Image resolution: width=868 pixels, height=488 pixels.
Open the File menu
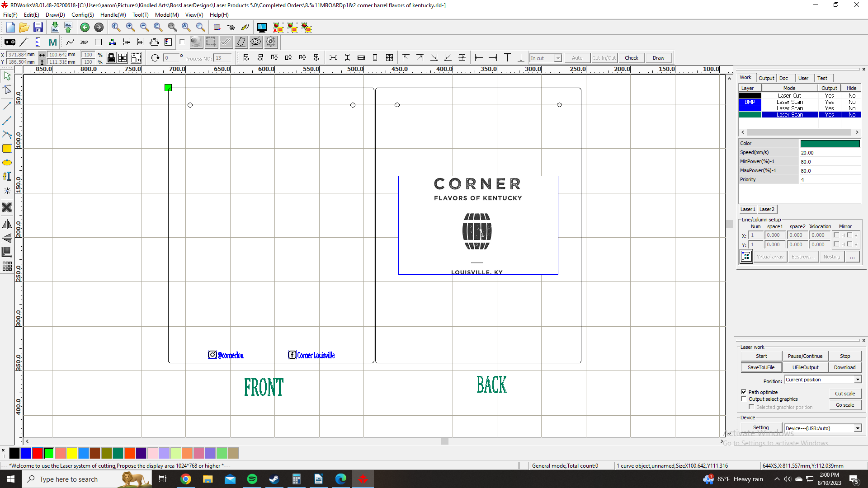click(x=10, y=15)
